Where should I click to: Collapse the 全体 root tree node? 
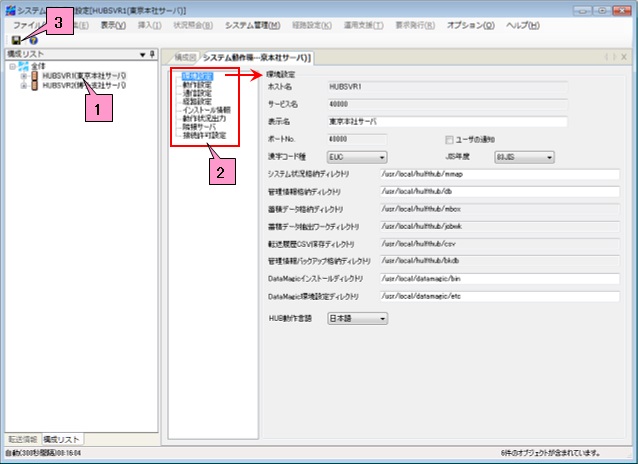coord(12,66)
